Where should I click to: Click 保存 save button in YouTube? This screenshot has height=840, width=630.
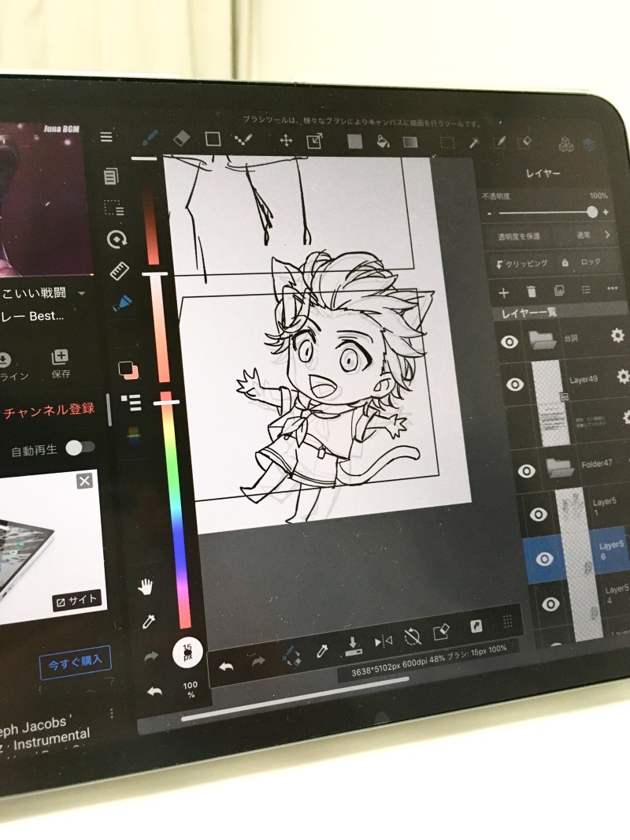point(61,364)
